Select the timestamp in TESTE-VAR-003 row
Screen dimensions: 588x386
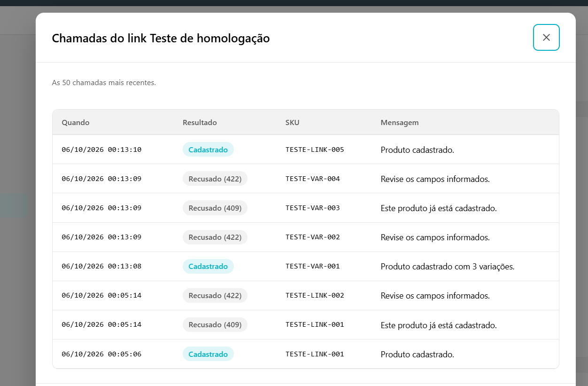(x=101, y=208)
